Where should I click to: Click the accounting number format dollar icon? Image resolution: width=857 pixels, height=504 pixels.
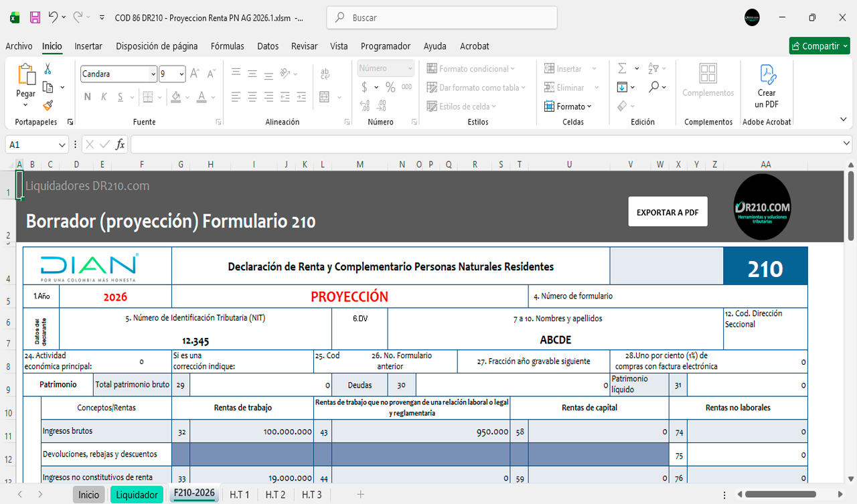365,87
